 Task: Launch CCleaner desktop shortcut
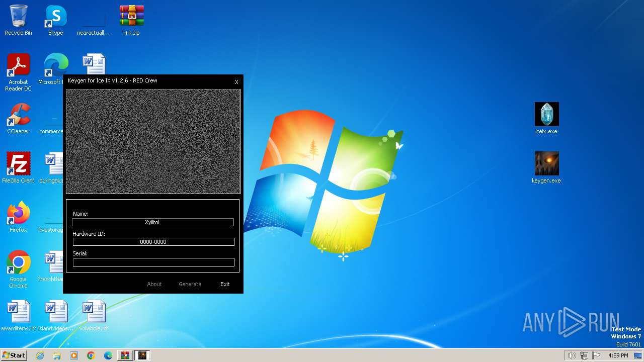click(x=18, y=119)
